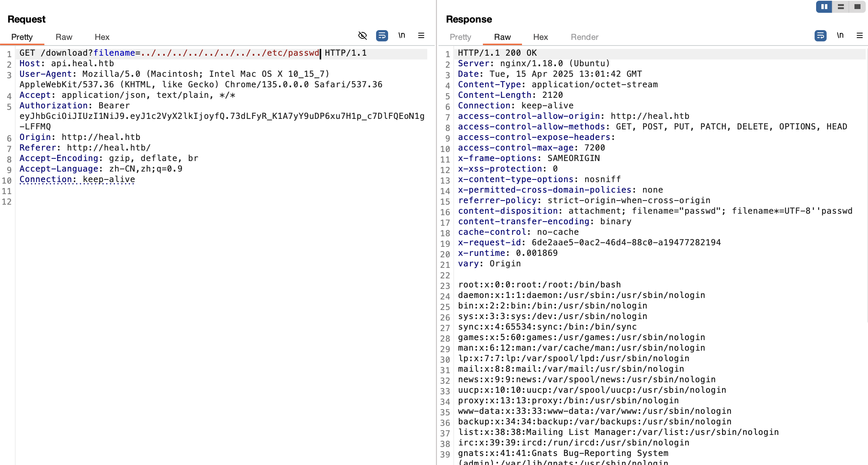This screenshot has height=465, width=868.
Task: Select side-by-side split layout icon
Action: pyautogui.click(x=824, y=7)
